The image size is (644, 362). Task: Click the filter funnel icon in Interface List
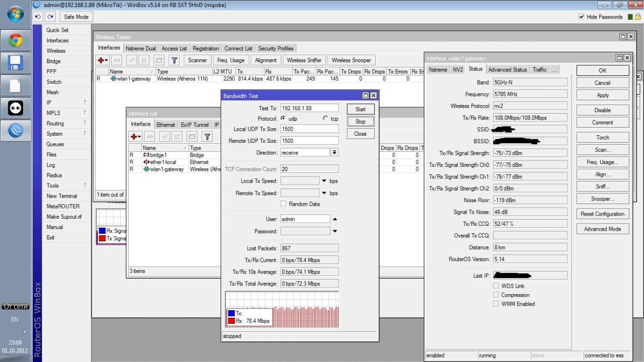(x=207, y=137)
